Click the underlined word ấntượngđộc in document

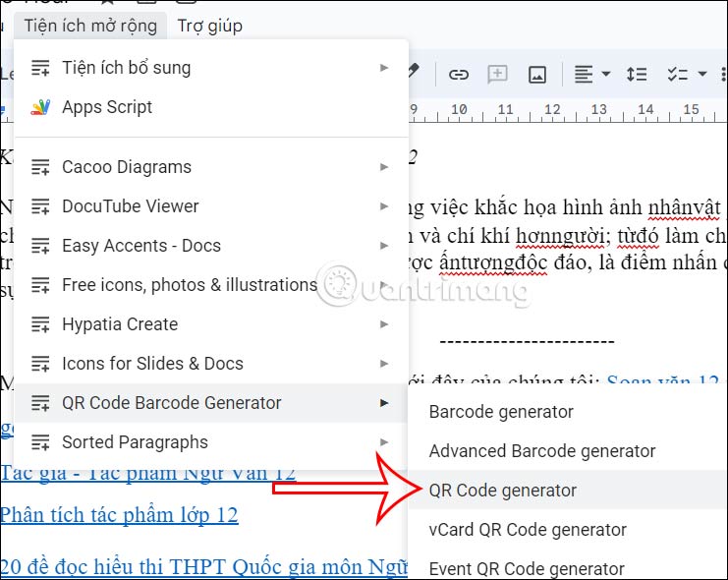click(493, 263)
